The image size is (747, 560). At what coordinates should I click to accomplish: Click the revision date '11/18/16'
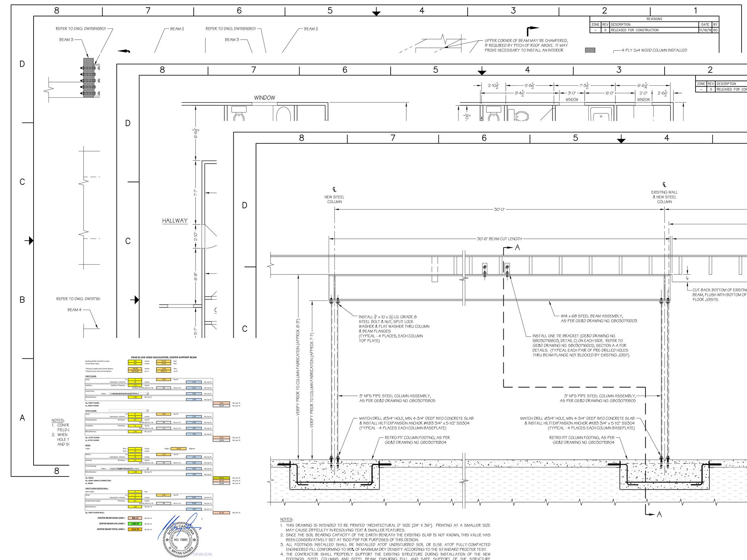click(705, 30)
